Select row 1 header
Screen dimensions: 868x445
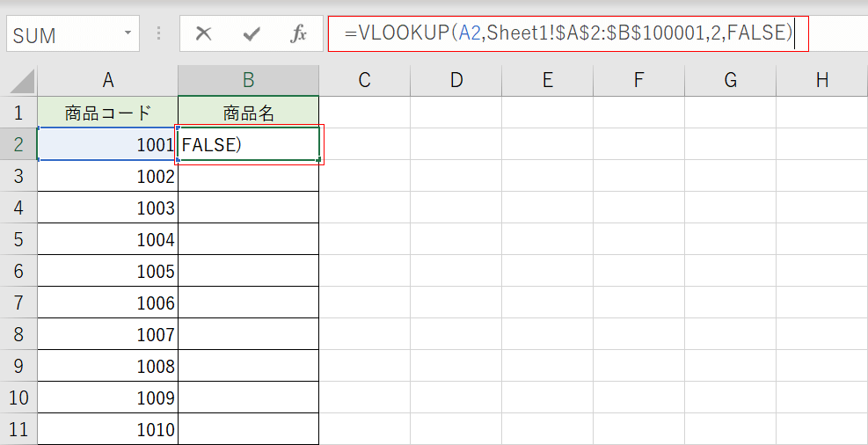[18, 113]
